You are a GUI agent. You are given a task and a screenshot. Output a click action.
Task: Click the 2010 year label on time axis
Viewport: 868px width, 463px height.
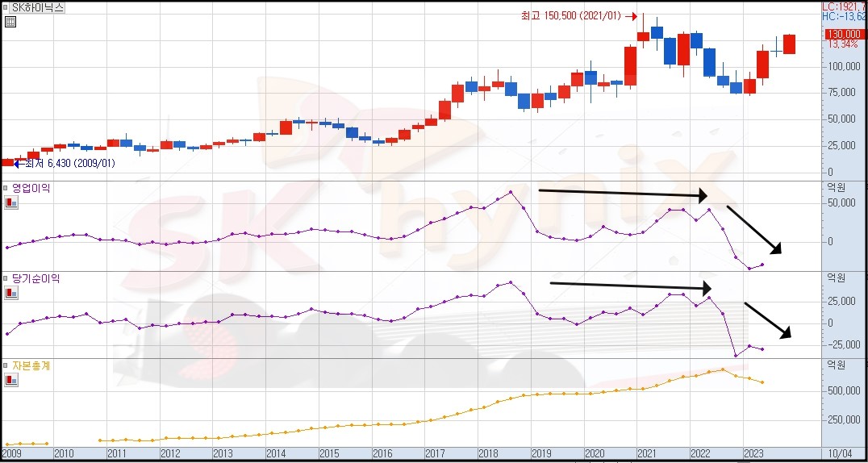(x=65, y=453)
